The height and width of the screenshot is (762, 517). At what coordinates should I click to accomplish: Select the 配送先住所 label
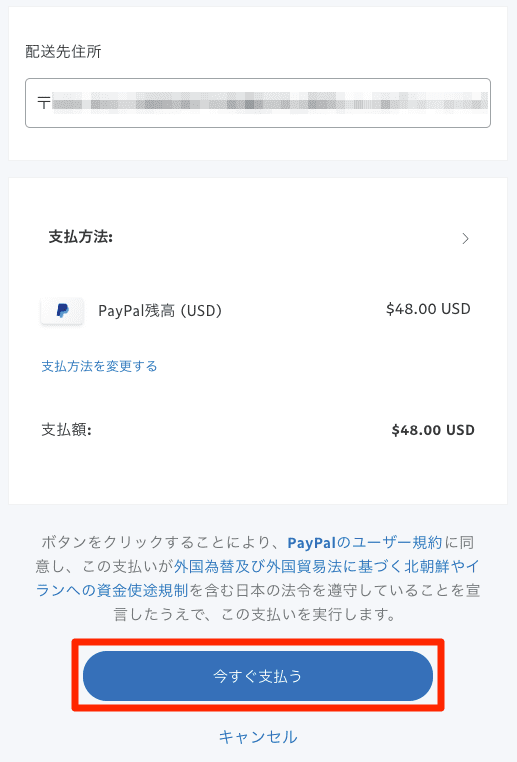click(63, 52)
